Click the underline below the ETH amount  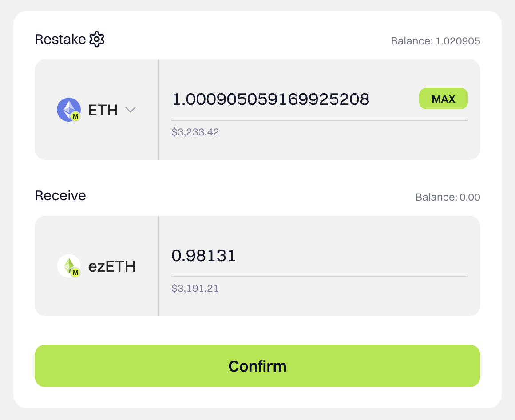320,120
